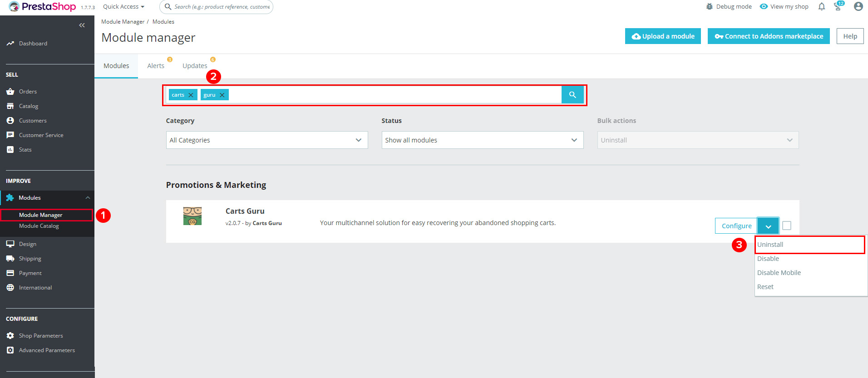
Task: Click the View my shop eye icon
Action: coord(764,7)
